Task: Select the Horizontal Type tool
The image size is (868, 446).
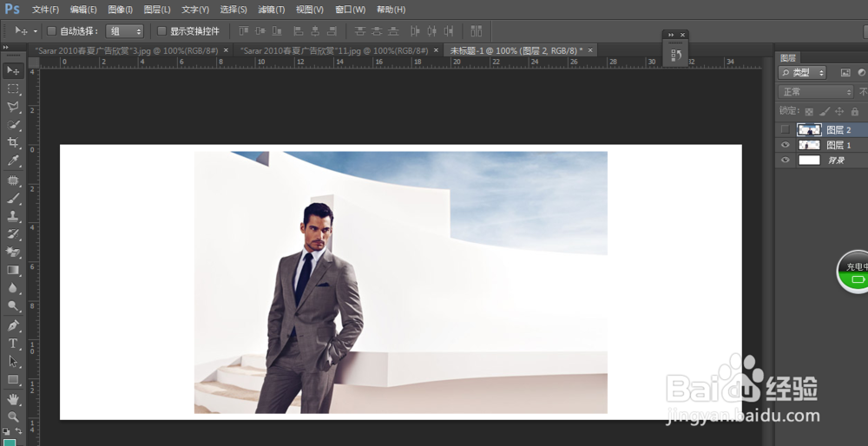Action: [x=13, y=344]
